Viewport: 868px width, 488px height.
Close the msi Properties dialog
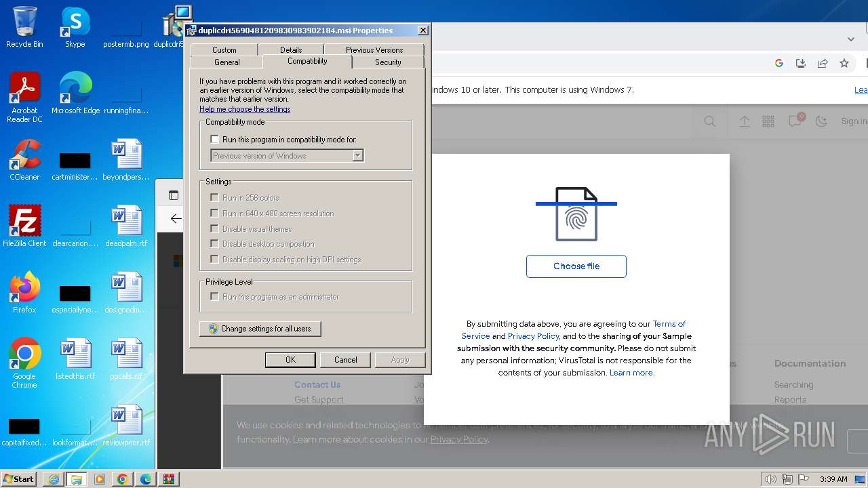coord(423,30)
